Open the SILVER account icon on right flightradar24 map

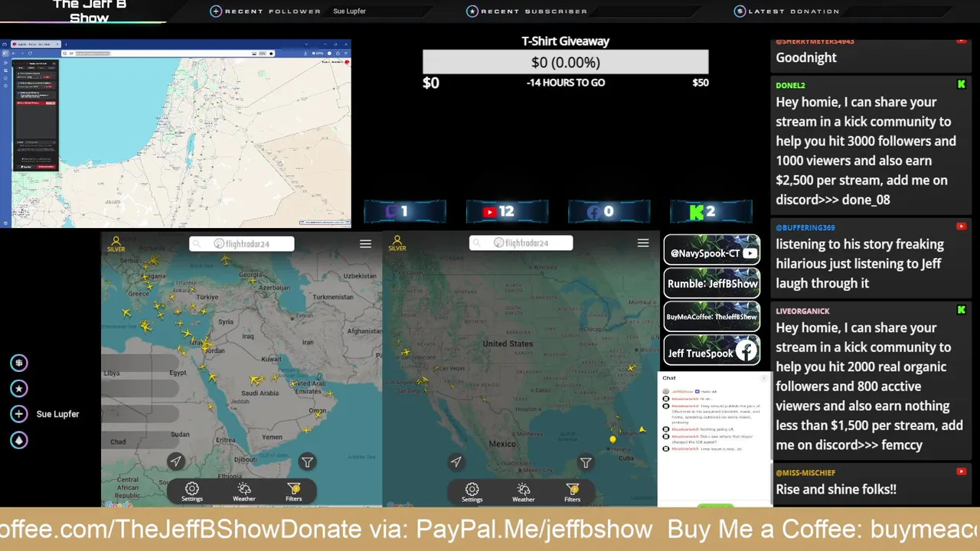[x=397, y=243]
